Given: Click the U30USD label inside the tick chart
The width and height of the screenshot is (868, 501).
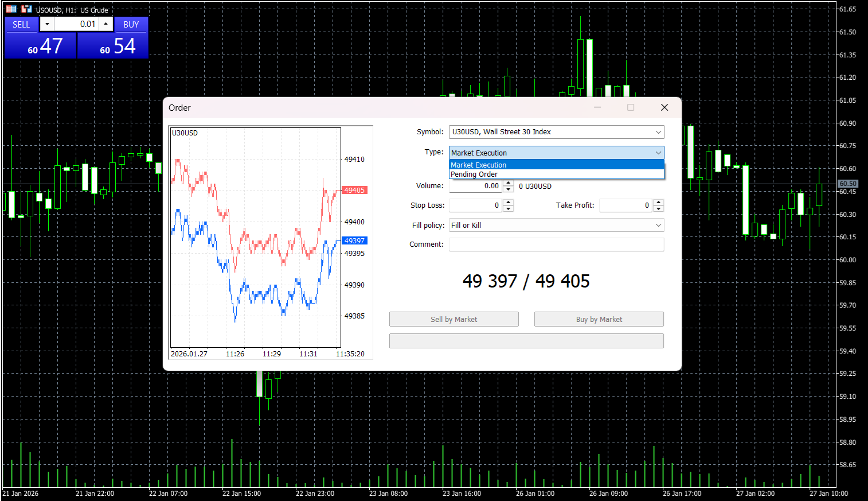Looking at the screenshot, I should coord(185,133).
